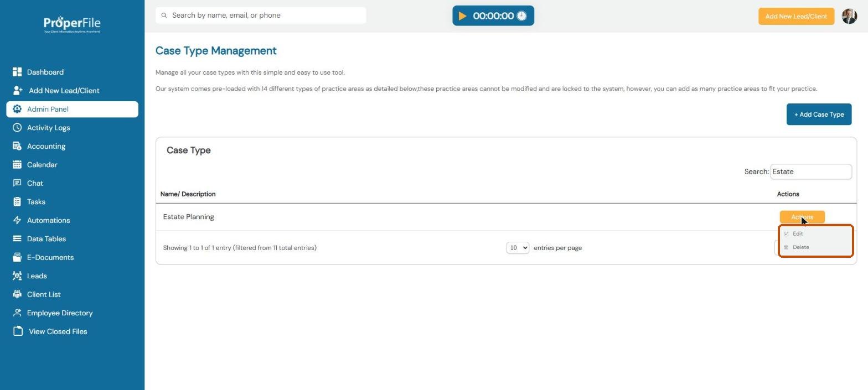Viewport: 868px width, 390px height.
Task: Open the Automations page link
Action: click(x=48, y=220)
